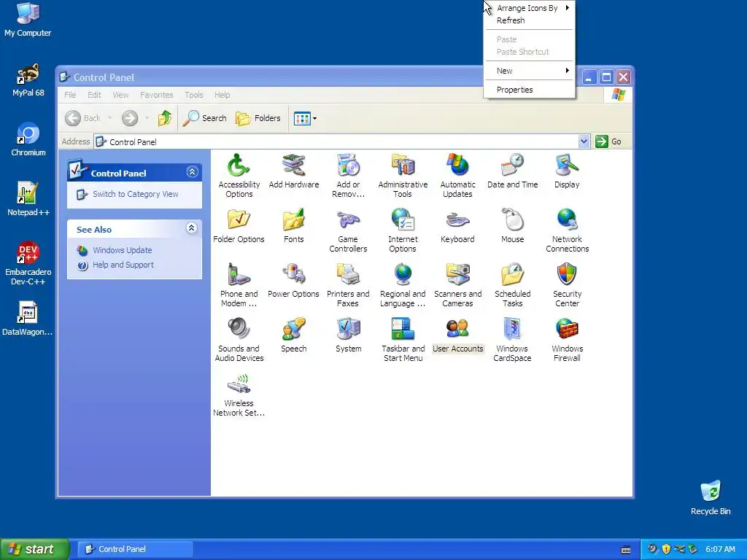Click the Search toolbar button

(x=204, y=117)
